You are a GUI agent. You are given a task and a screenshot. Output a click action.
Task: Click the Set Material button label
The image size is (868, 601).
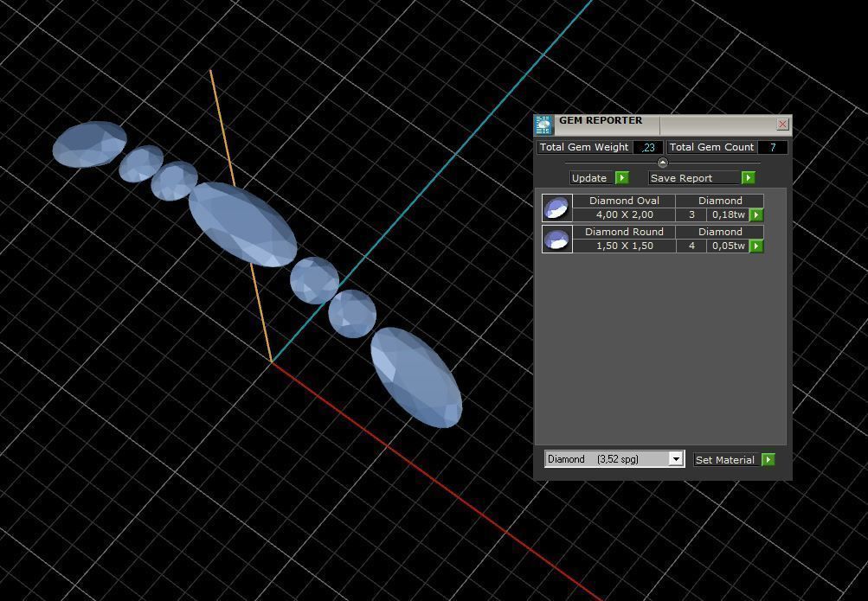(x=724, y=459)
